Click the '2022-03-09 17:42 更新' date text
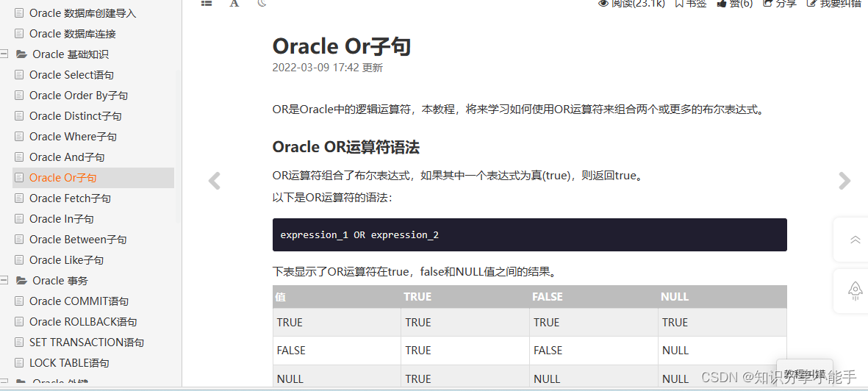The image size is (868, 391). [328, 68]
